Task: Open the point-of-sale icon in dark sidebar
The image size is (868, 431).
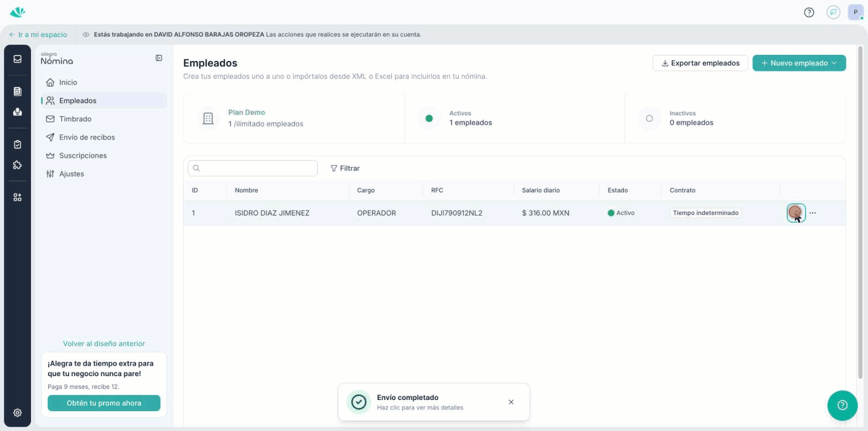Action: (x=18, y=112)
